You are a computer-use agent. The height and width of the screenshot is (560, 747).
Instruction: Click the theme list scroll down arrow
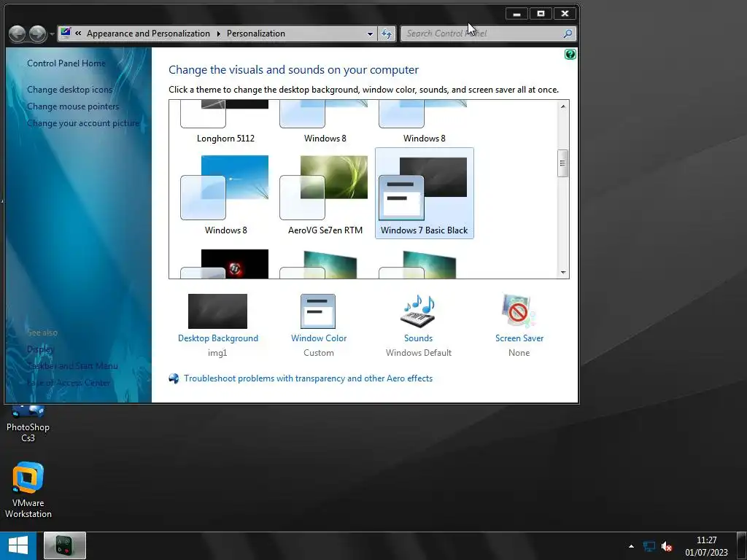[x=563, y=273]
